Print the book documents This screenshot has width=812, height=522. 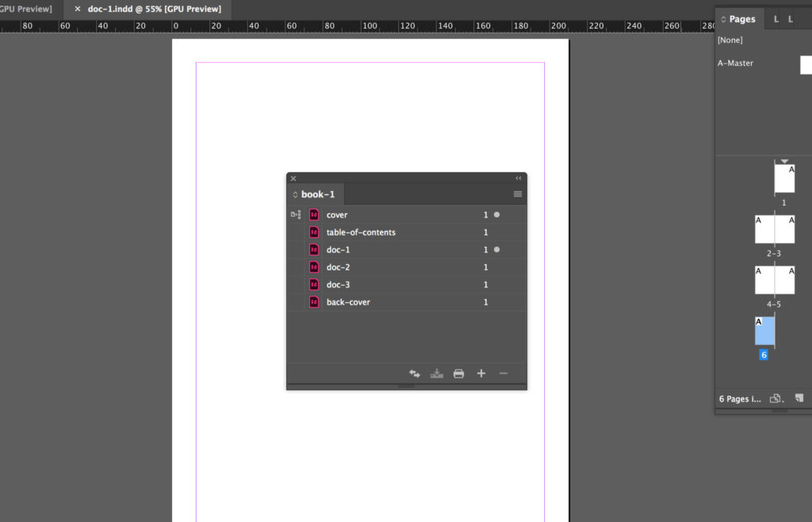point(458,373)
